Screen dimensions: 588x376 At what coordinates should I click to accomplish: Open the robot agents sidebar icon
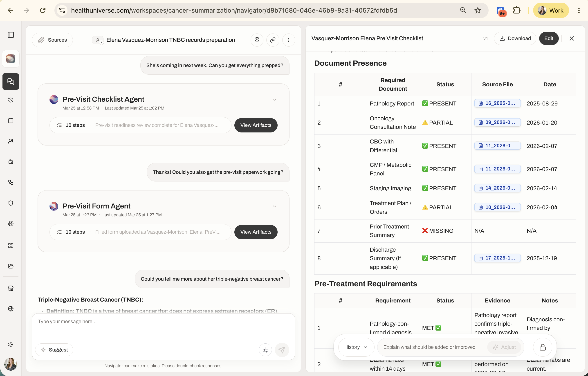click(x=11, y=162)
